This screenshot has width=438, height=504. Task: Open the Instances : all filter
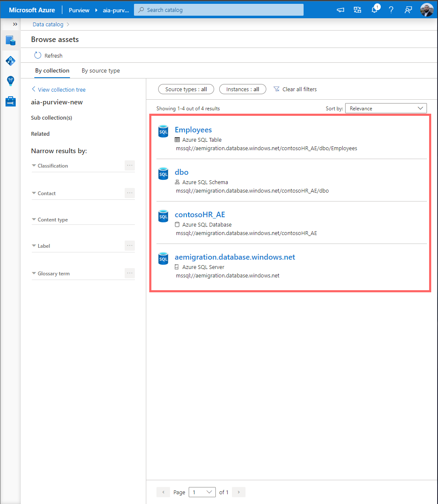coord(243,89)
